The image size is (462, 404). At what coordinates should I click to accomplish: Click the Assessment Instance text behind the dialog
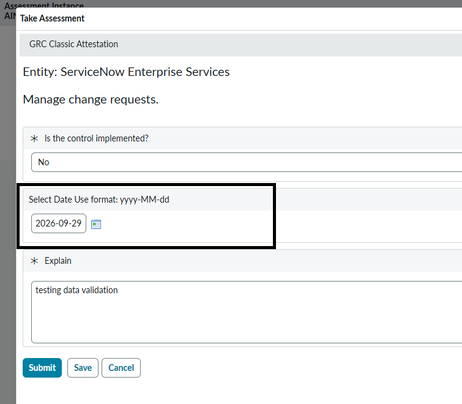click(x=44, y=5)
